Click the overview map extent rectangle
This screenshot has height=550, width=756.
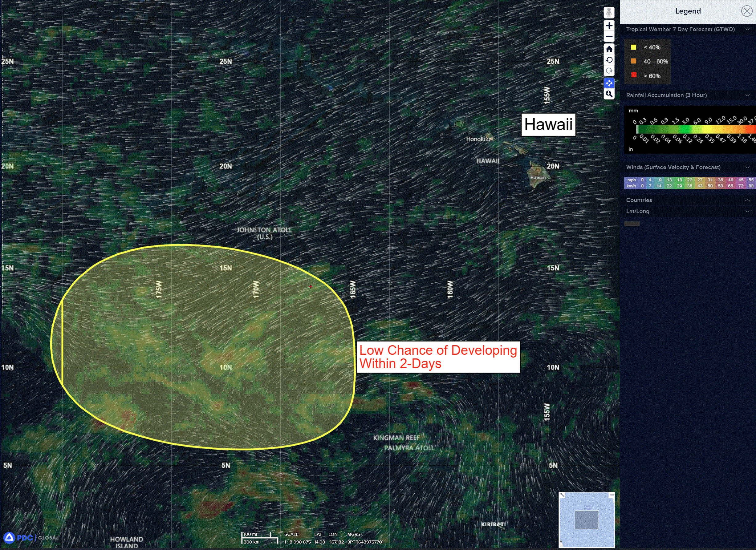[x=587, y=519]
